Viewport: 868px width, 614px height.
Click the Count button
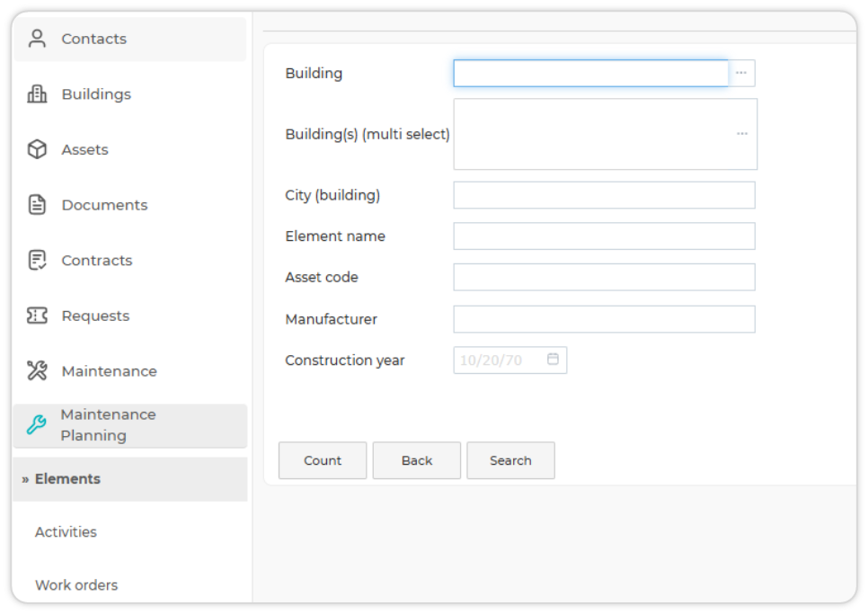click(323, 460)
